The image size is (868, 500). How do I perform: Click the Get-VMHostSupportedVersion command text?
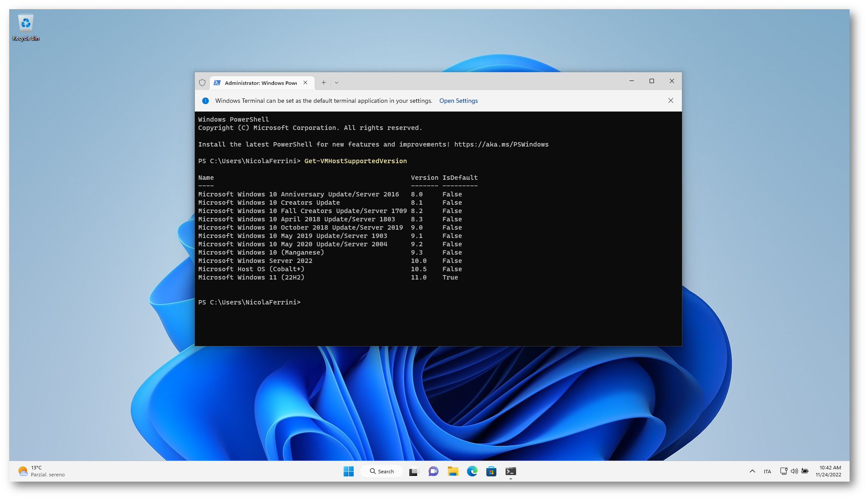(355, 161)
